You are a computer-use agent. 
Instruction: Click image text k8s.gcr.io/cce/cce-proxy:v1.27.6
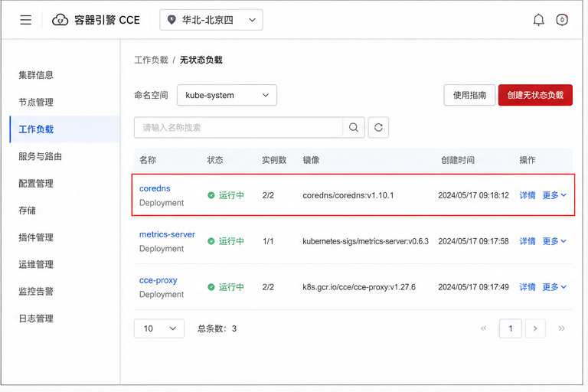pos(359,287)
